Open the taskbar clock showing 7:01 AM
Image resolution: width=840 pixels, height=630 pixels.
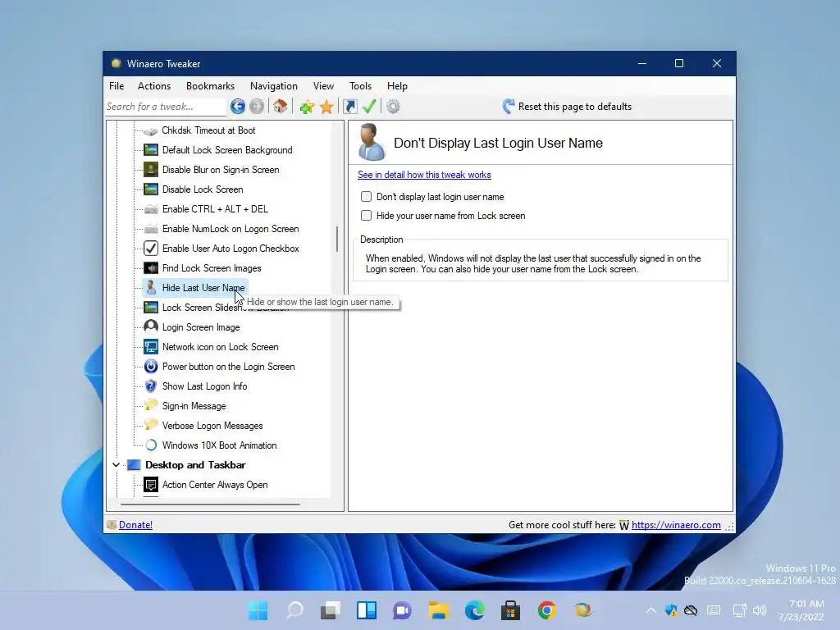pyautogui.click(x=801, y=610)
